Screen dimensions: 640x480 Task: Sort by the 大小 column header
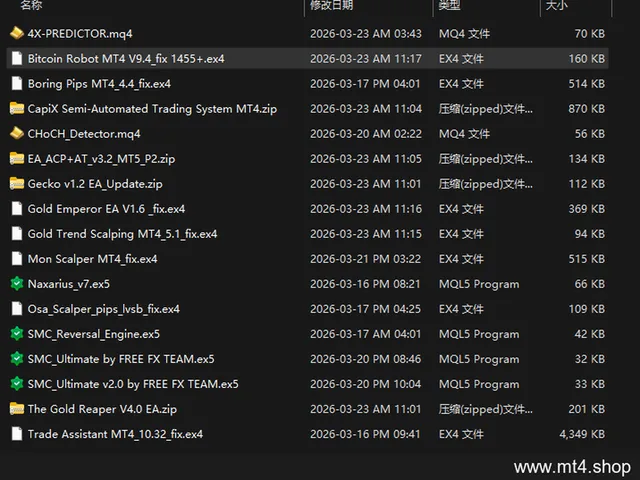pyautogui.click(x=557, y=5)
